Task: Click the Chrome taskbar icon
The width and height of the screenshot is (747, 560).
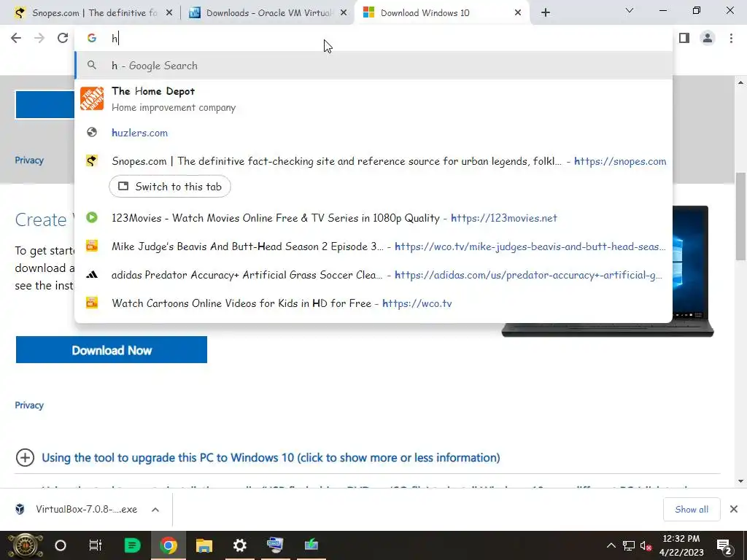Action: [169, 545]
